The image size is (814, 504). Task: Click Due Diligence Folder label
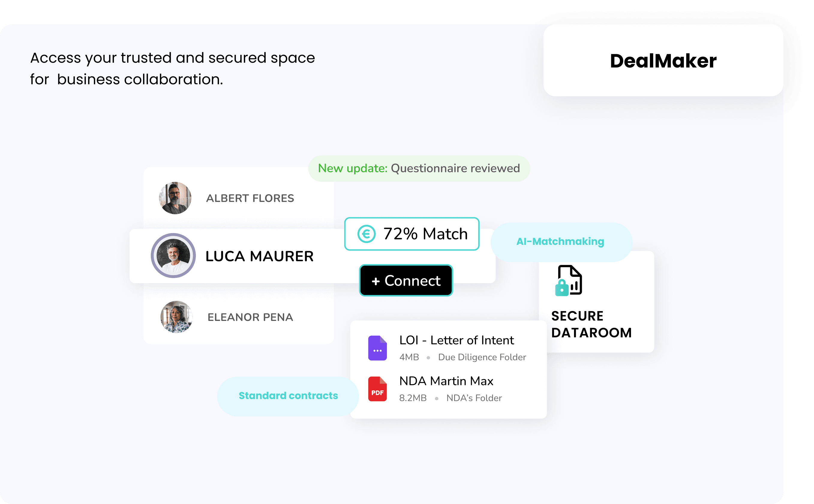[x=482, y=357]
